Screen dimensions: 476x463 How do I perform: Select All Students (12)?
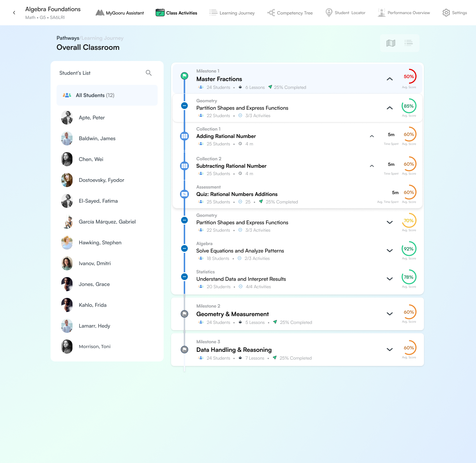(107, 95)
